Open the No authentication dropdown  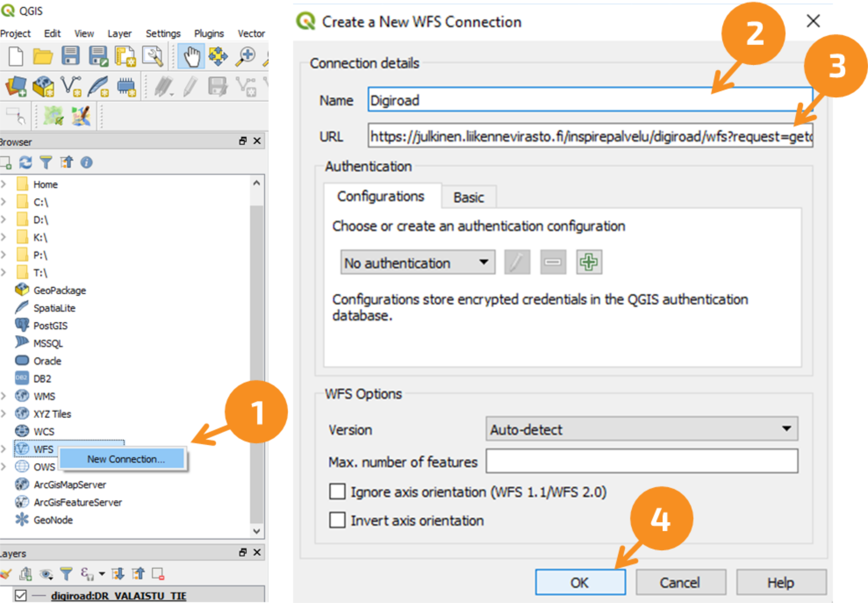pyautogui.click(x=418, y=262)
